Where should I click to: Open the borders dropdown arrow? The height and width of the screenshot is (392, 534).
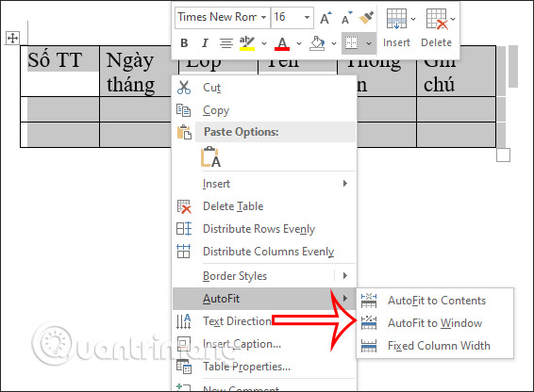pyautogui.click(x=369, y=43)
